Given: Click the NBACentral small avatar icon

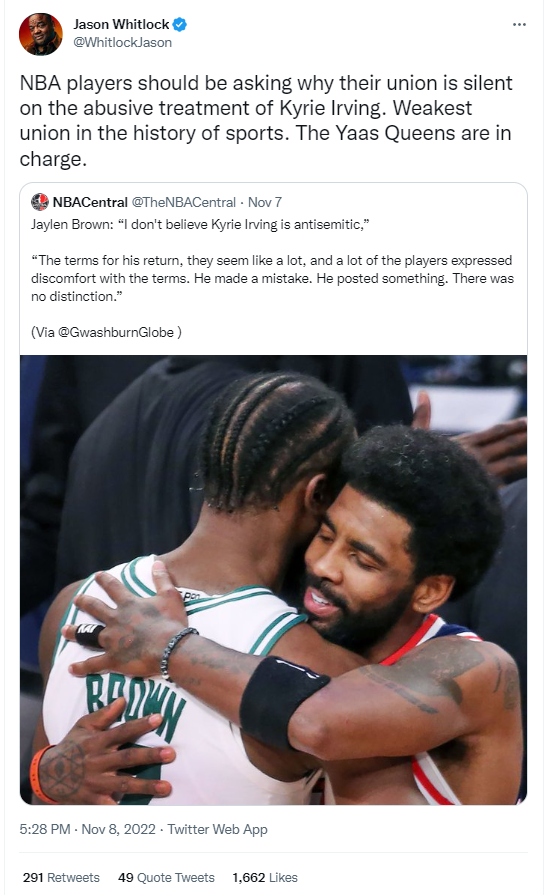Looking at the screenshot, I should [x=40, y=202].
